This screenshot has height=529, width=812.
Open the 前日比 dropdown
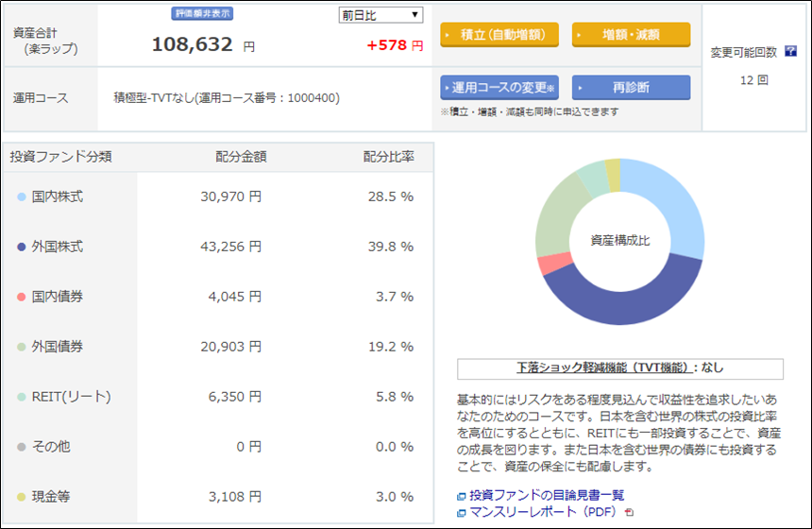pyautogui.click(x=381, y=15)
